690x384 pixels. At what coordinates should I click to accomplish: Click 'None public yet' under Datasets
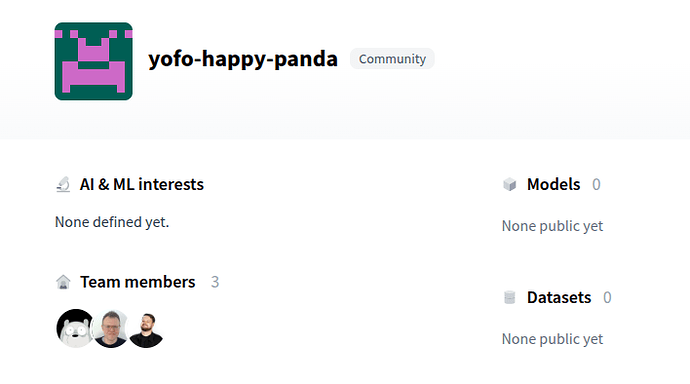[x=552, y=339]
